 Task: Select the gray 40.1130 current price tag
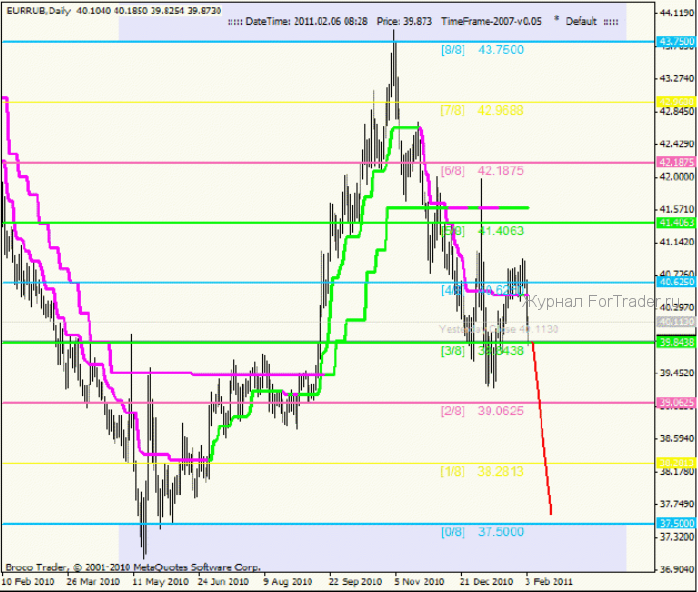[x=677, y=322]
